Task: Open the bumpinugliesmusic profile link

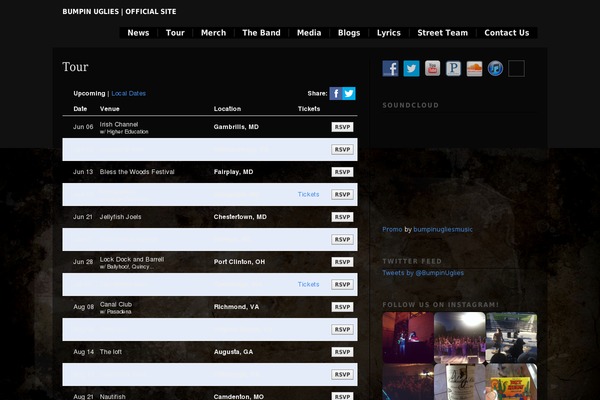Action: pyautogui.click(x=443, y=229)
